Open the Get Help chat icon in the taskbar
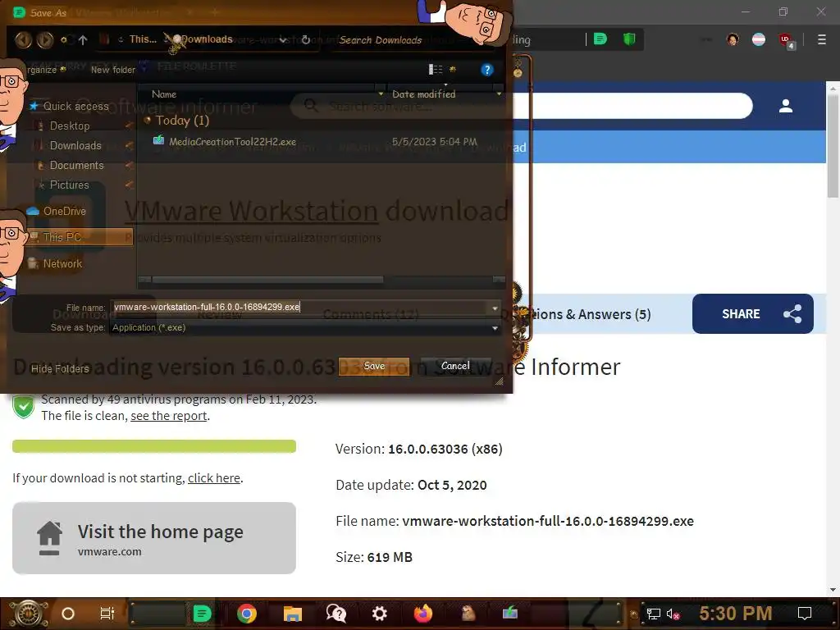 point(336,614)
